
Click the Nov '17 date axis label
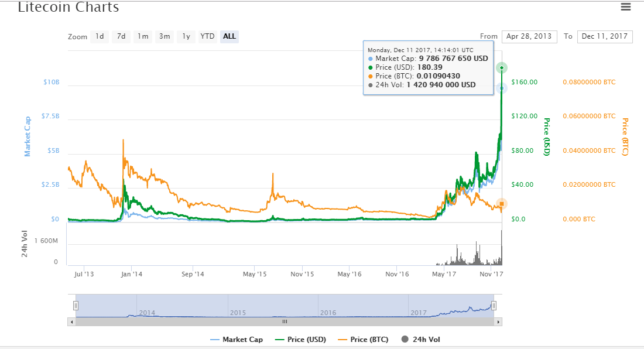point(491,274)
